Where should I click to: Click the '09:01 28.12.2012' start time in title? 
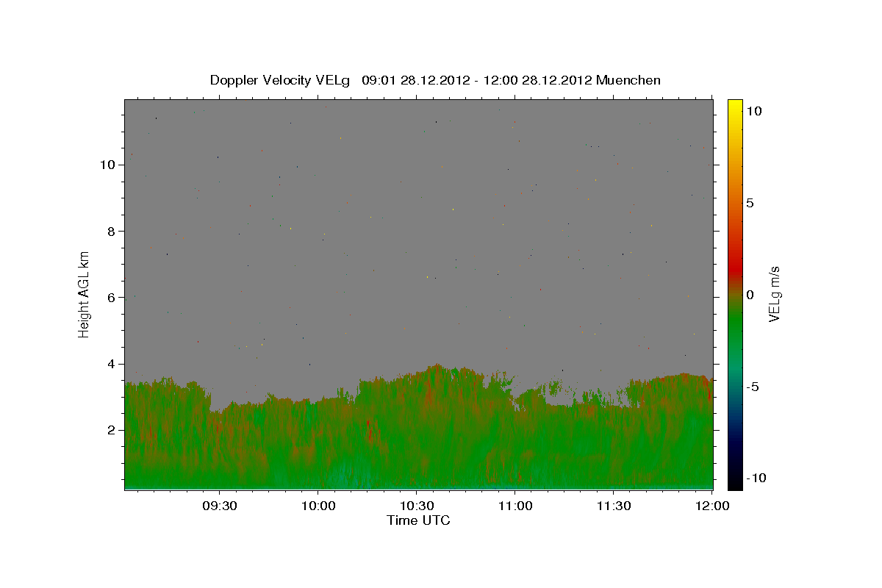click(415, 80)
